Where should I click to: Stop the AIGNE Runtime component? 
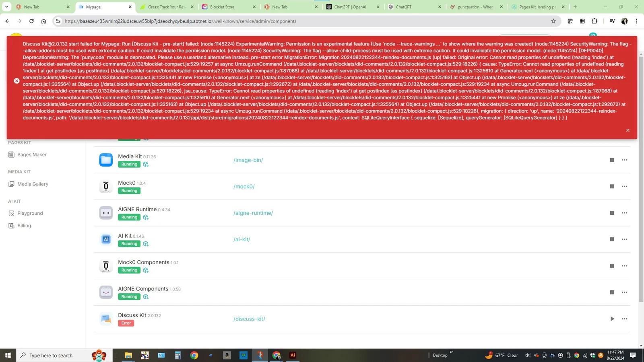(612, 213)
